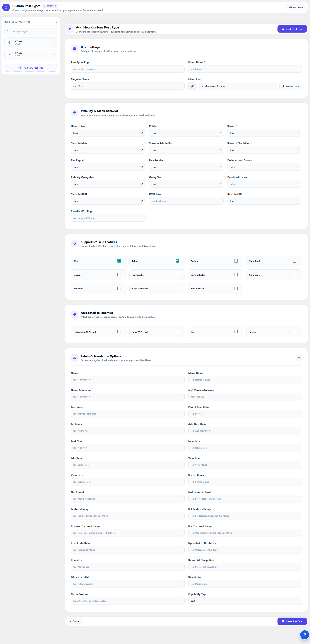This screenshot has height=644, width=310.
Task: Focus the Plural Name field
Action: pyautogui.click(x=245, y=69)
